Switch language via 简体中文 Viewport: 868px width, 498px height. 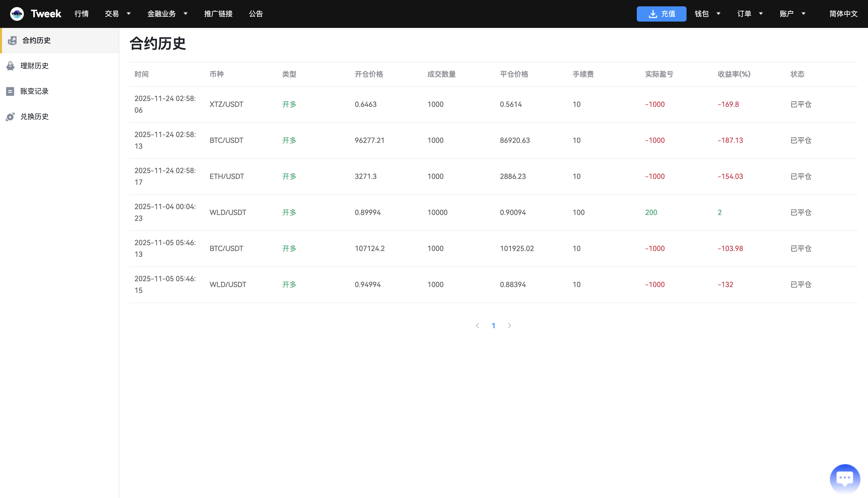[843, 14]
